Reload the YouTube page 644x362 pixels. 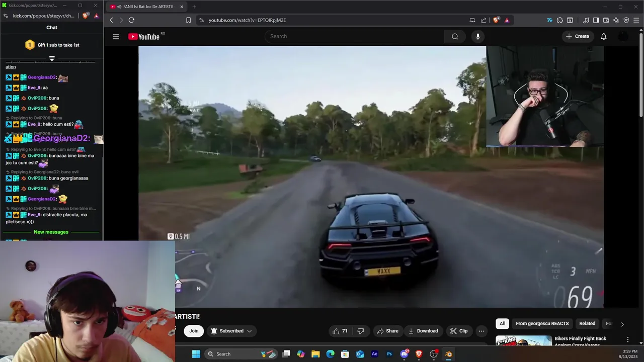pyautogui.click(x=131, y=20)
